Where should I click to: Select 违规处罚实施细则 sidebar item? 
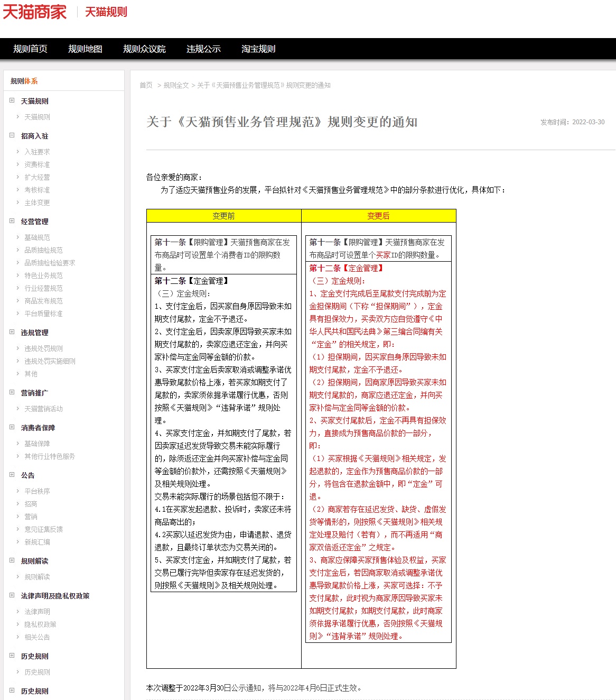(x=50, y=361)
